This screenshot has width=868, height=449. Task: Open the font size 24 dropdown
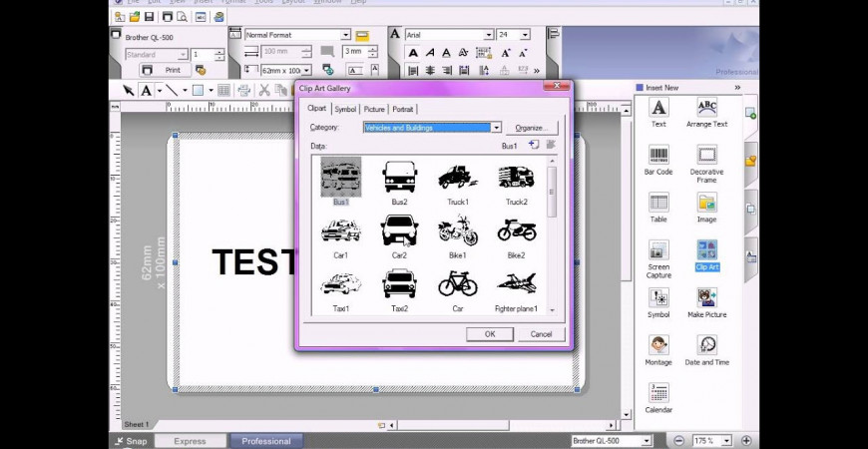point(525,35)
